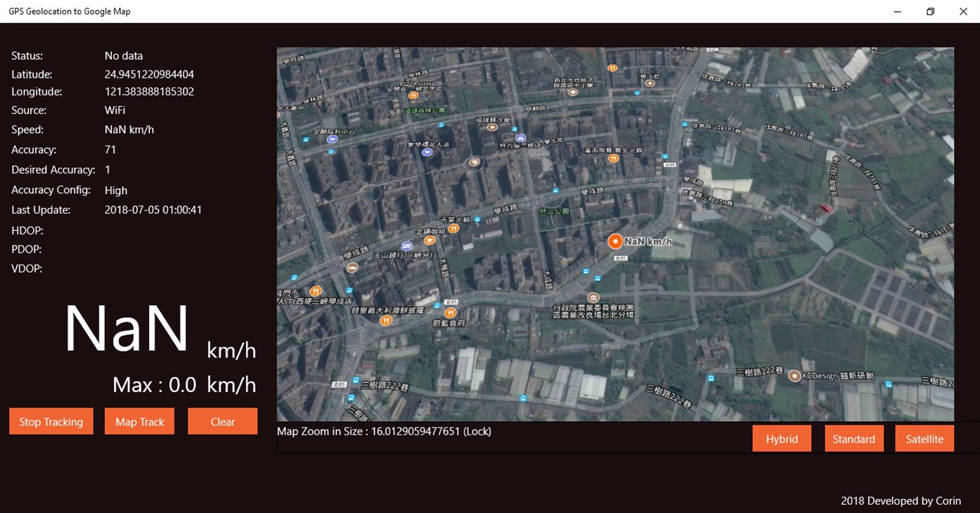The width and height of the screenshot is (980, 513).
Task: Open Map Track
Action: point(139,421)
